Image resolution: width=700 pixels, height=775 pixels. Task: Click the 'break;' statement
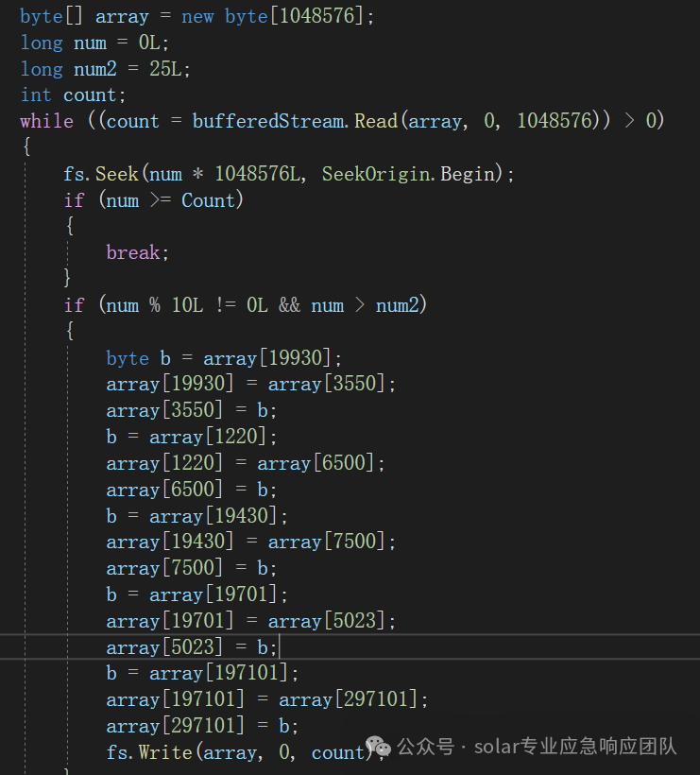(137, 252)
